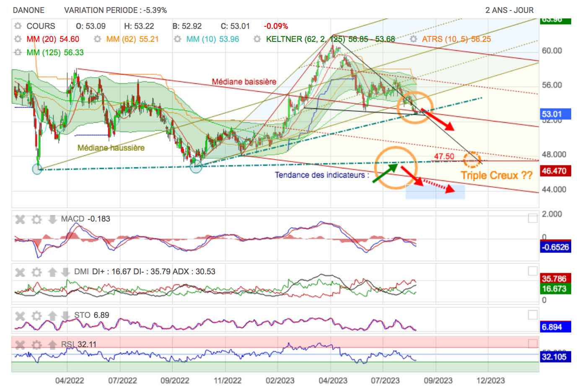This screenshot has width=580, height=392.
Task: Click the red 35.786 DMI value tag
Action: click(555, 279)
